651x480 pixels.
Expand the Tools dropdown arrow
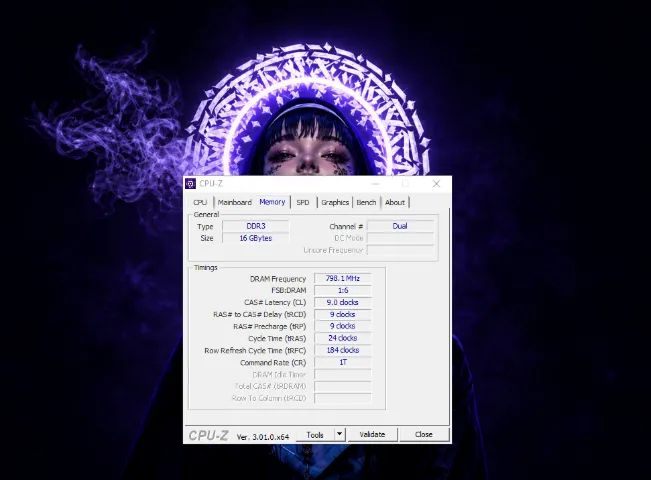(x=339, y=434)
